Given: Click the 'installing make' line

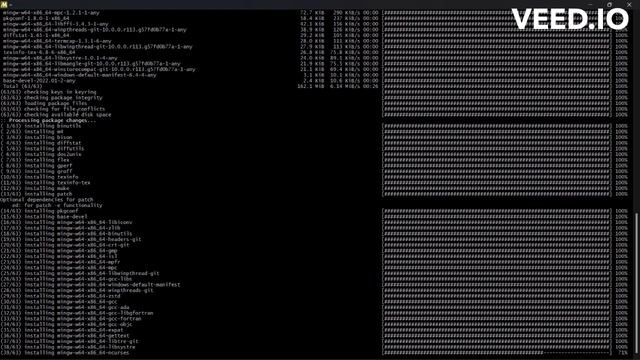Looking at the screenshot, I should (35, 189).
